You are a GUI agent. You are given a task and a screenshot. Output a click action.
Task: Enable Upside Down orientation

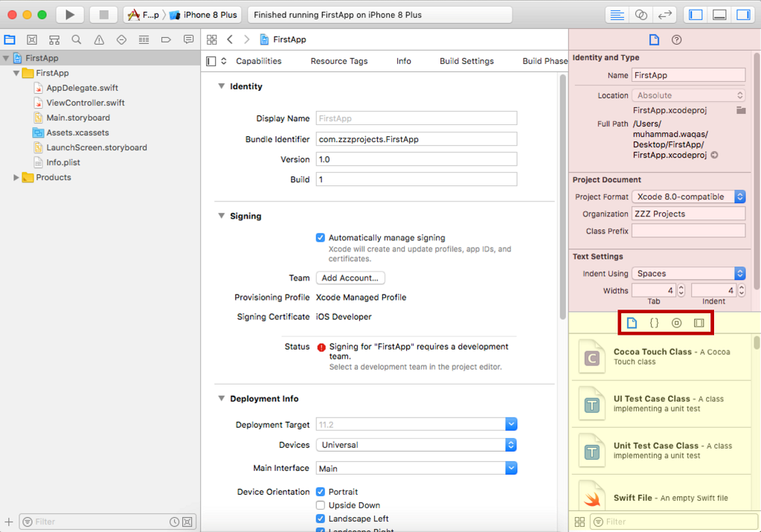point(321,505)
